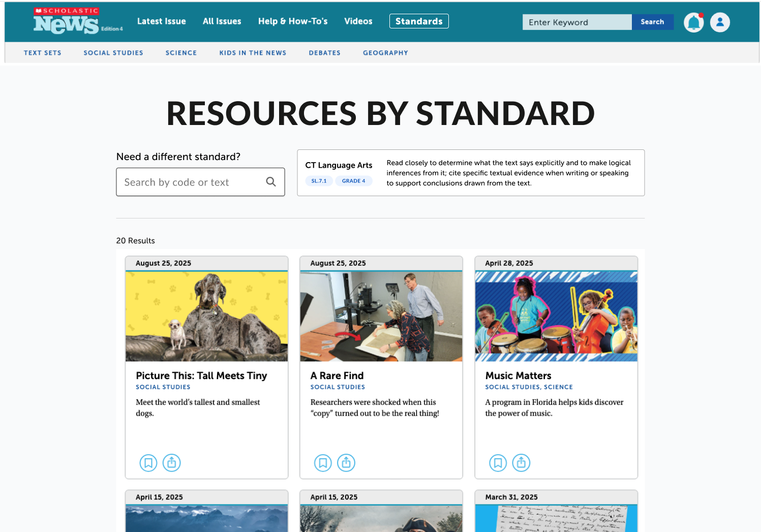The height and width of the screenshot is (532, 761).
Task: Open the Debates category
Action: (x=325, y=53)
